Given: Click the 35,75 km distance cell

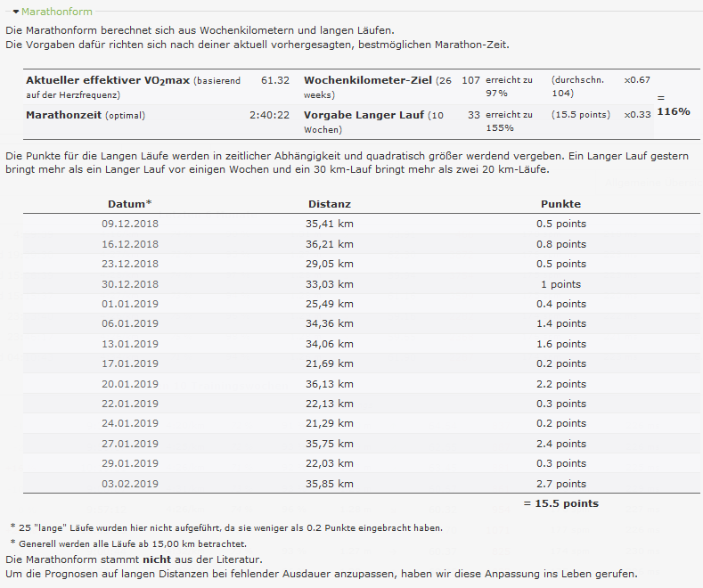Looking at the screenshot, I should 330,444.
